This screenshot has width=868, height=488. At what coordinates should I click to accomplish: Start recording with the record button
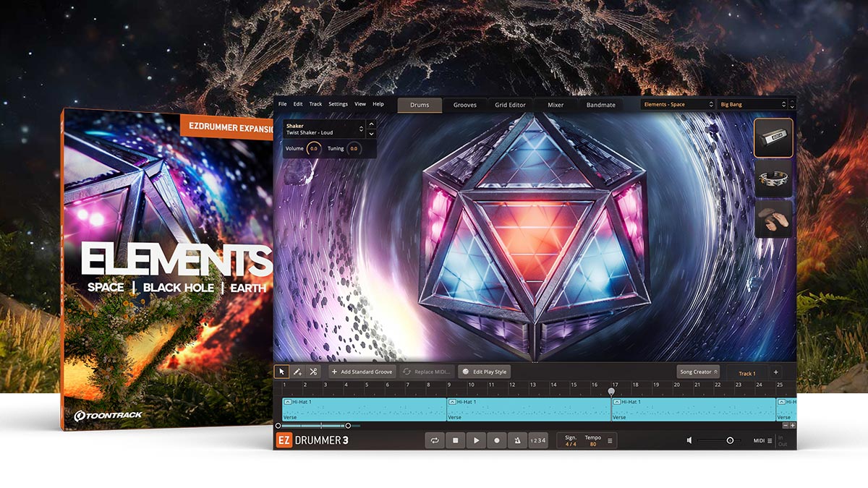click(x=497, y=440)
